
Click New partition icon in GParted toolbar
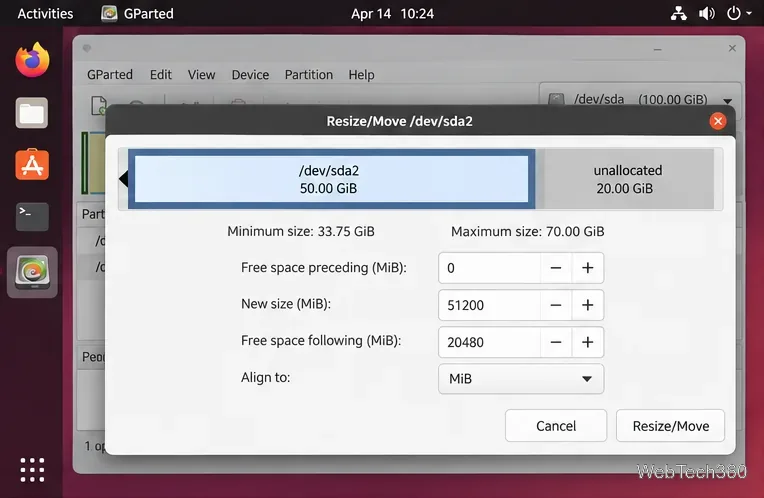click(99, 105)
